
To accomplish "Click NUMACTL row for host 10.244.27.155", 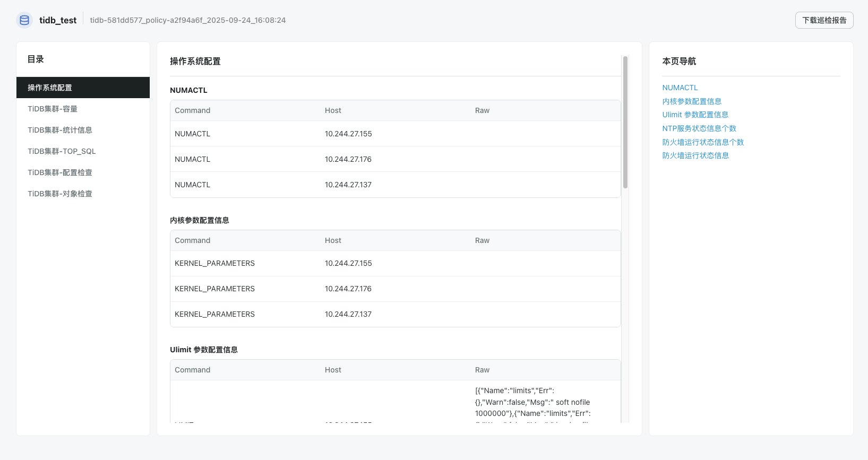I will pyautogui.click(x=395, y=134).
